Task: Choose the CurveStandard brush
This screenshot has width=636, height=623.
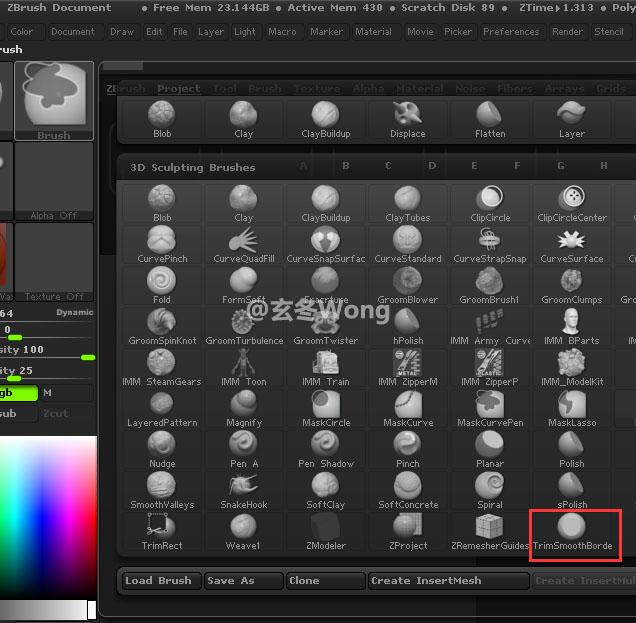Action: point(408,245)
